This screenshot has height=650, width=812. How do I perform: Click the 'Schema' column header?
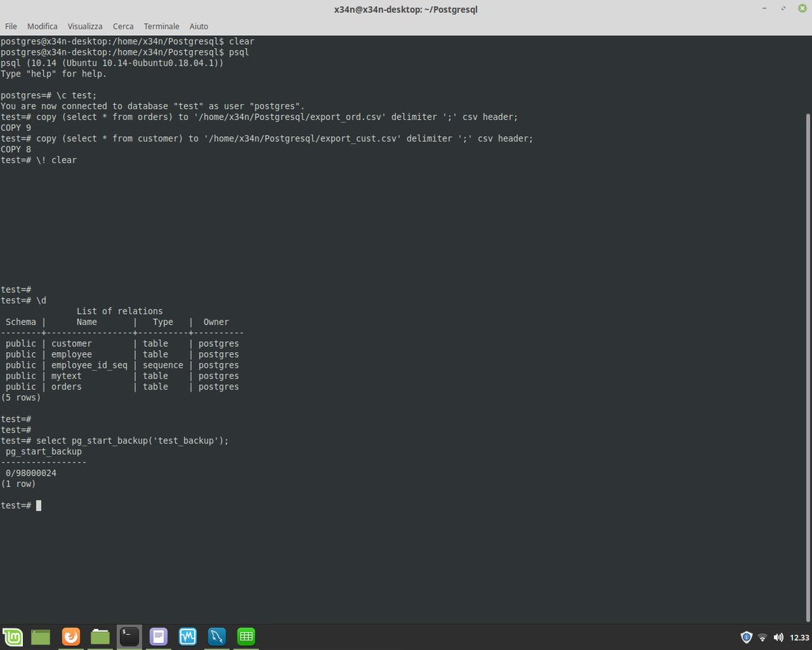tap(21, 322)
